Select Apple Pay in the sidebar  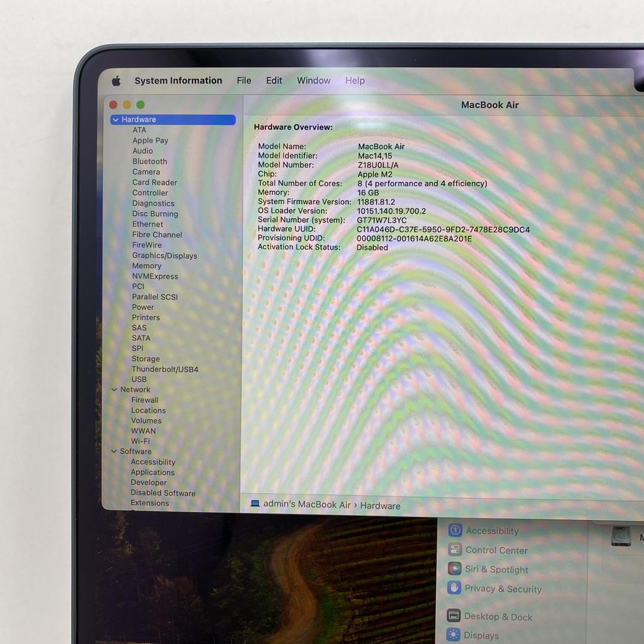coord(150,141)
